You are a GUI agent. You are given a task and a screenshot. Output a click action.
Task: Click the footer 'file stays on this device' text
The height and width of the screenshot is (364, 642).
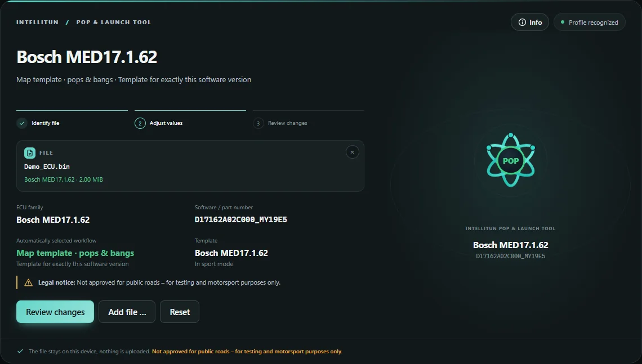point(89,351)
